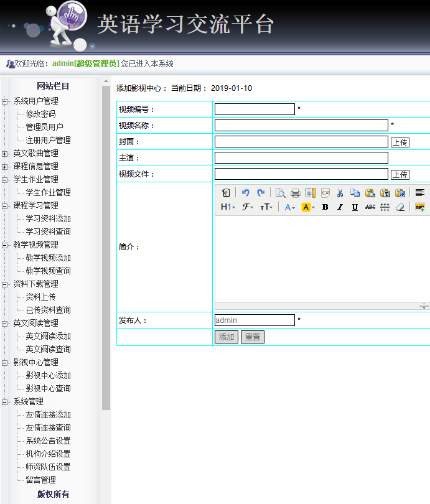Image resolution: width=430 pixels, height=504 pixels.
Task: Open 系统公告设置 in sidebar
Action: click(x=48, y=441)
